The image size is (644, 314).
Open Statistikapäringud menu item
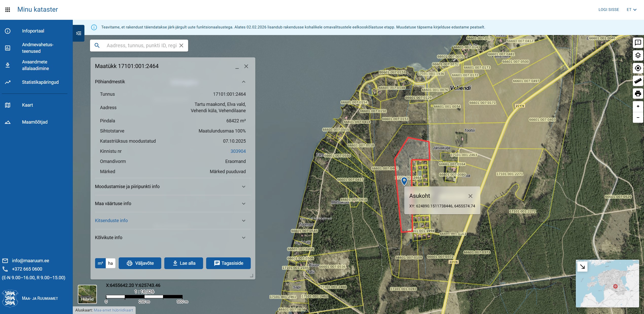(x=40, y=82)
